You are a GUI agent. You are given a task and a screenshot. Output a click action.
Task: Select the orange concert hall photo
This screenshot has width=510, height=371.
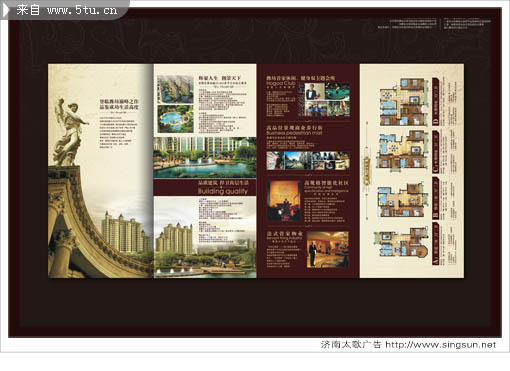click(284, 201)
